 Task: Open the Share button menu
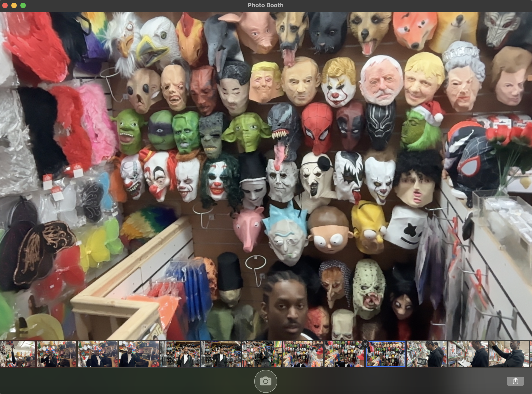point(515,381)
